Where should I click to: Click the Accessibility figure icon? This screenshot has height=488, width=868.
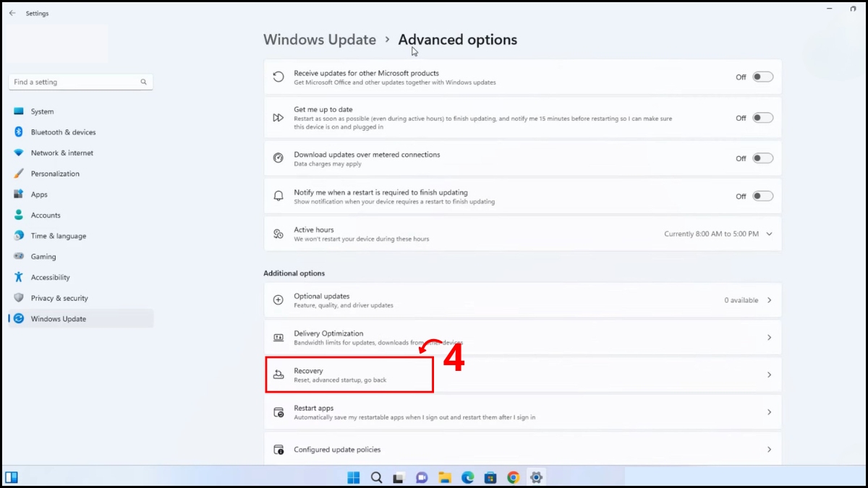tap(19, 277)
